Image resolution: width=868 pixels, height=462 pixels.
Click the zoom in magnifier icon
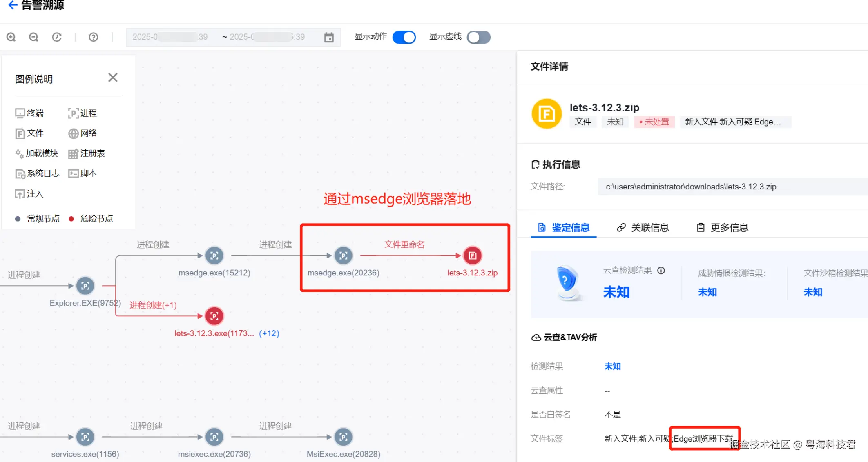tap(11, 37)
